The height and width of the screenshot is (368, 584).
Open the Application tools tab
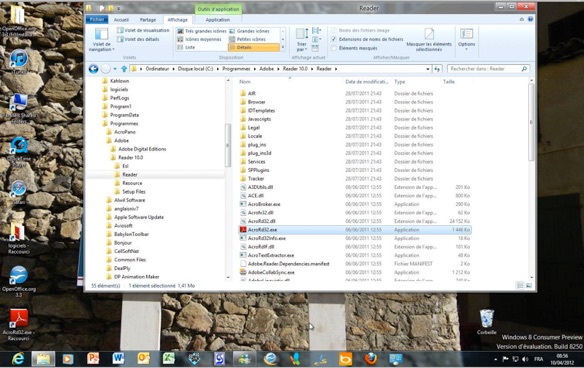tap(218, 20)
